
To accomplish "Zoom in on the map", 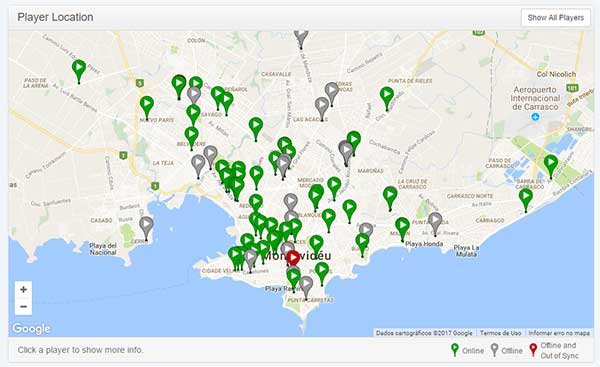I will [23, 290].
